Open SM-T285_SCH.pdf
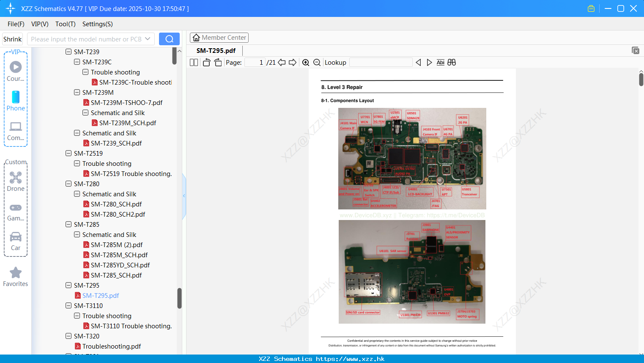The height and width of the screenshot is (363, 644). point(116,275)
